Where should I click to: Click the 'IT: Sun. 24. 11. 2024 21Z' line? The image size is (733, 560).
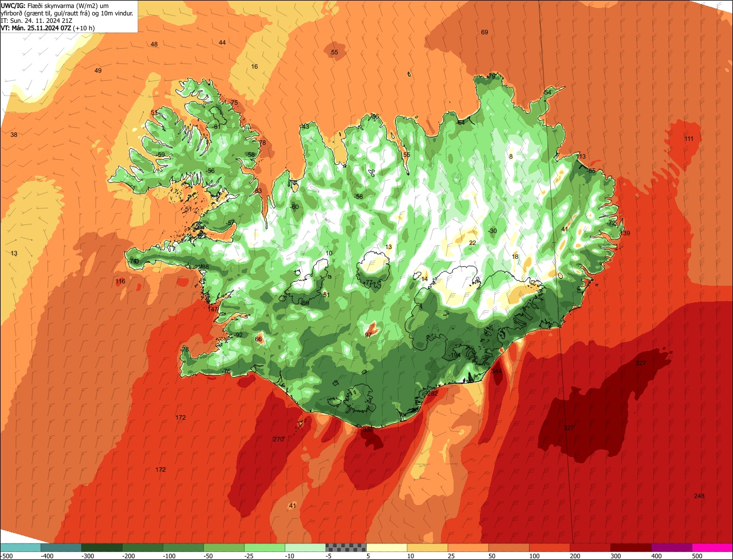37,20
